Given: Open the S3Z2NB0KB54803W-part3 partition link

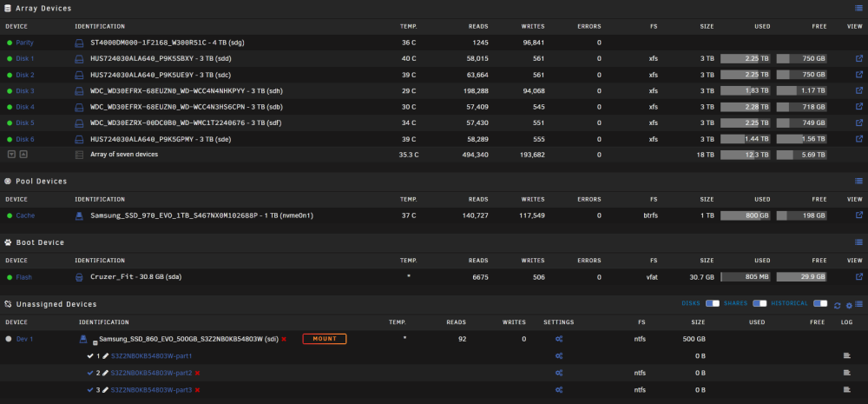Looking at the screenshot, I should tap(152, 390).
